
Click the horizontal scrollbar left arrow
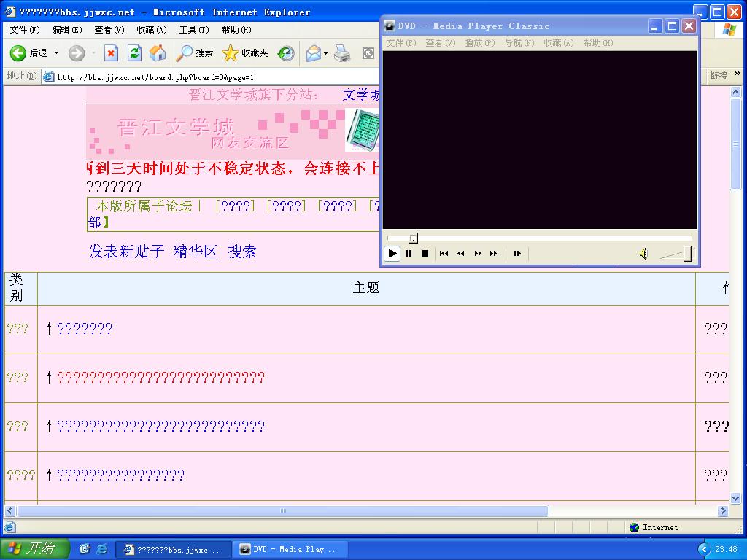pyautogui.click(x=9, y=511)
